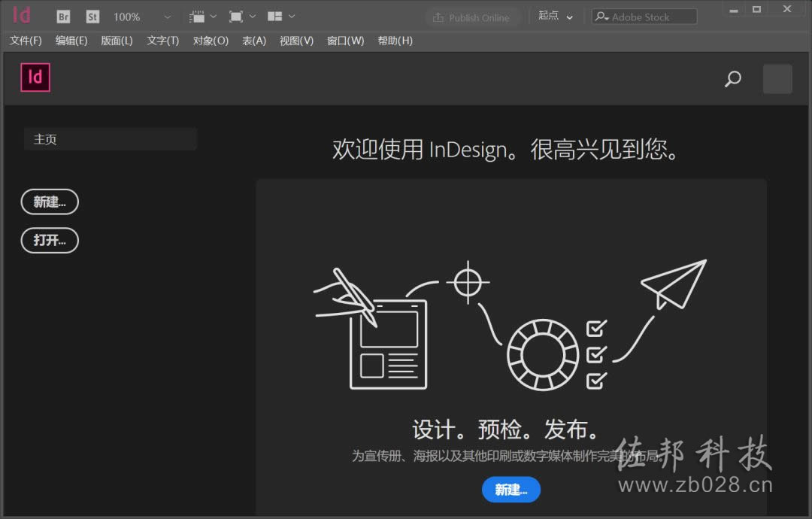Close the InDesign window
Viewport: 812px width, 519px height.
(787, 9)
